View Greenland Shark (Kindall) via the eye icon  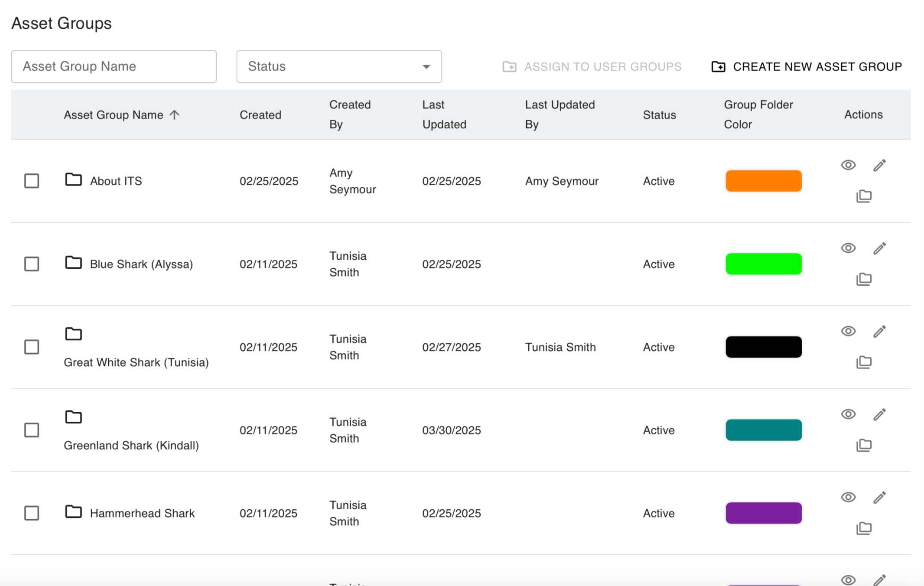click(848, 414)
